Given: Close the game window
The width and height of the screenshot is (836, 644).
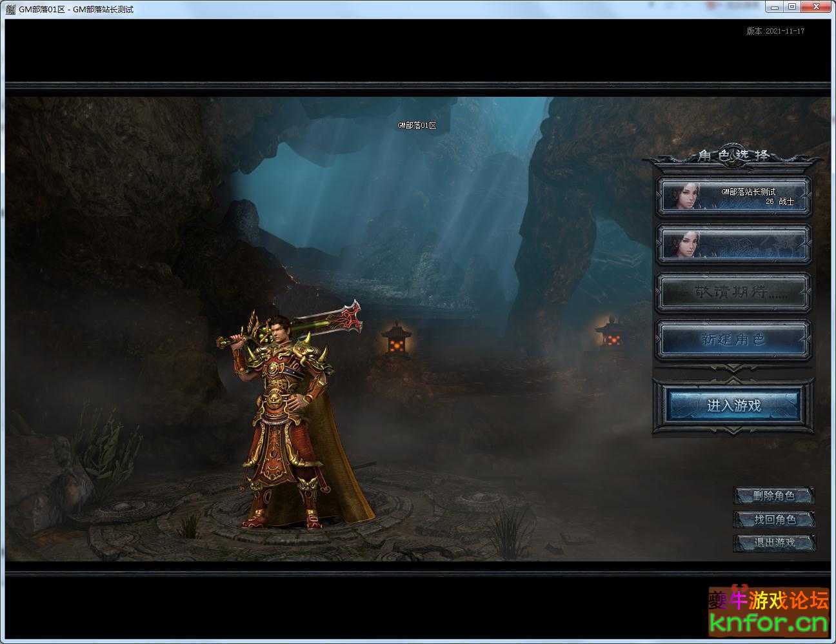Looking at the screenshot, I should coord(817,6).
